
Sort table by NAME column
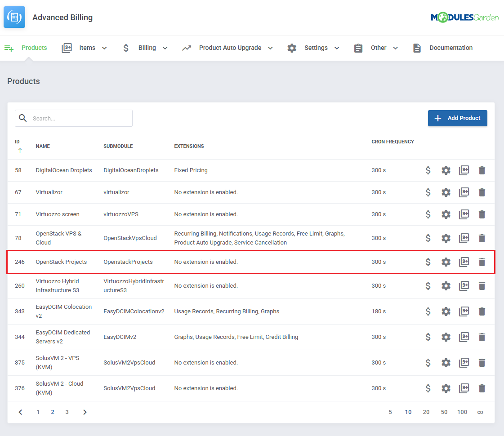(43, 146)
